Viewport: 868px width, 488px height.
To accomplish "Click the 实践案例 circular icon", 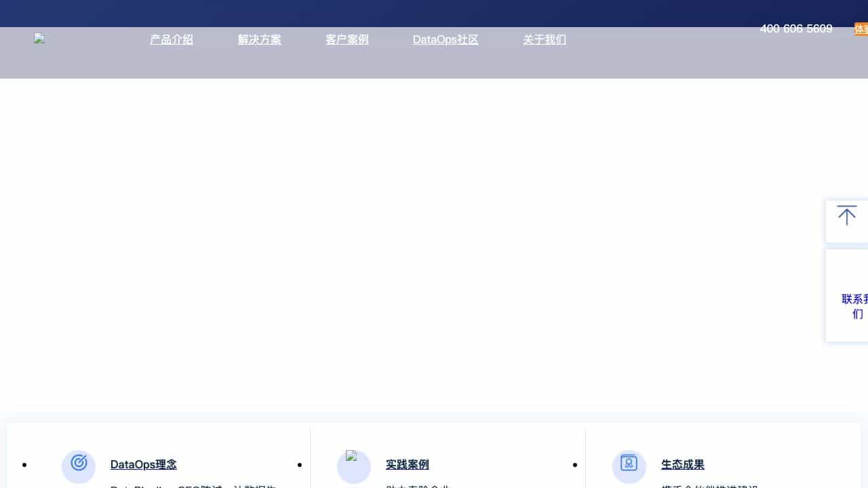I will 354,466.
